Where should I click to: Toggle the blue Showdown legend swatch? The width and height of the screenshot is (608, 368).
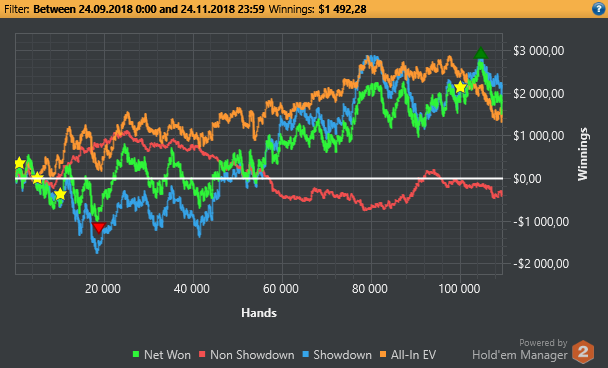coord(305,354)
